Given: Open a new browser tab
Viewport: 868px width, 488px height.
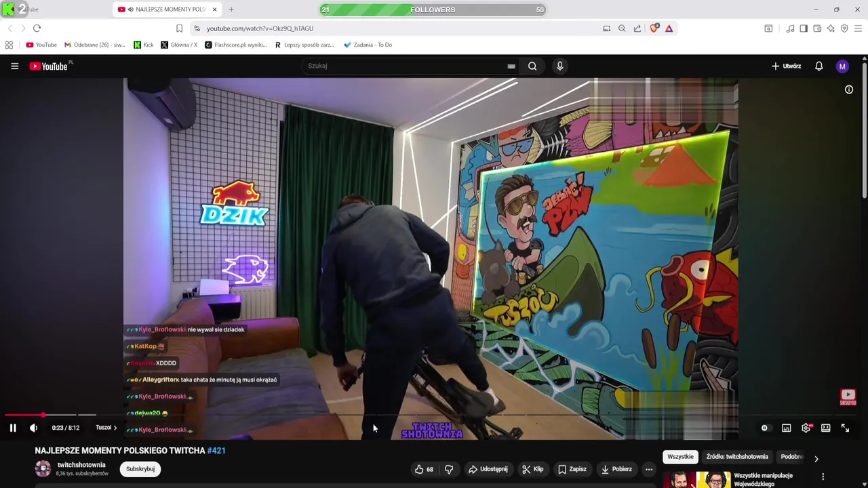Looking at the screenshot, I should tap(231, 9).
